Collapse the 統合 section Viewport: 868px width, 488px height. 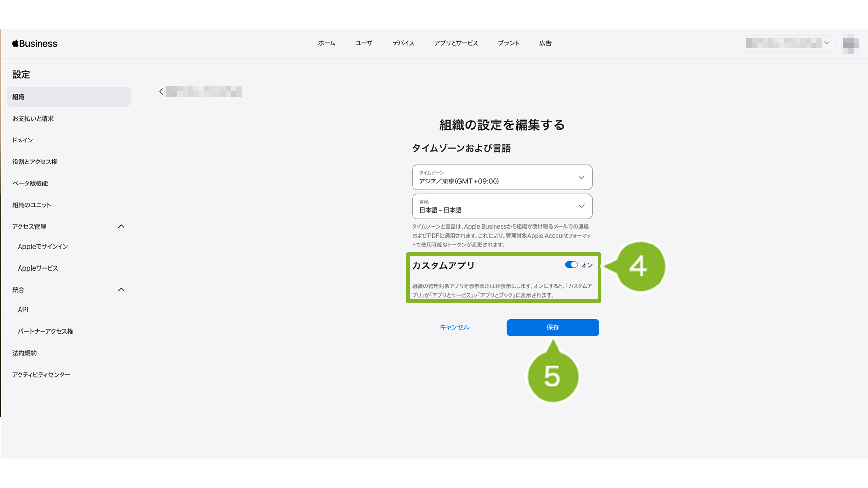(121, 290)
